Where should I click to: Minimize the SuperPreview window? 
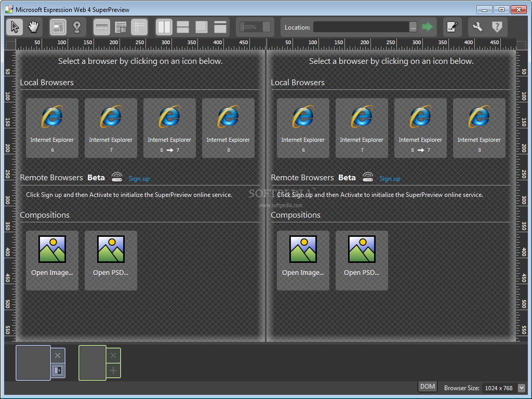pyautogui.click(x=484, y=9)
